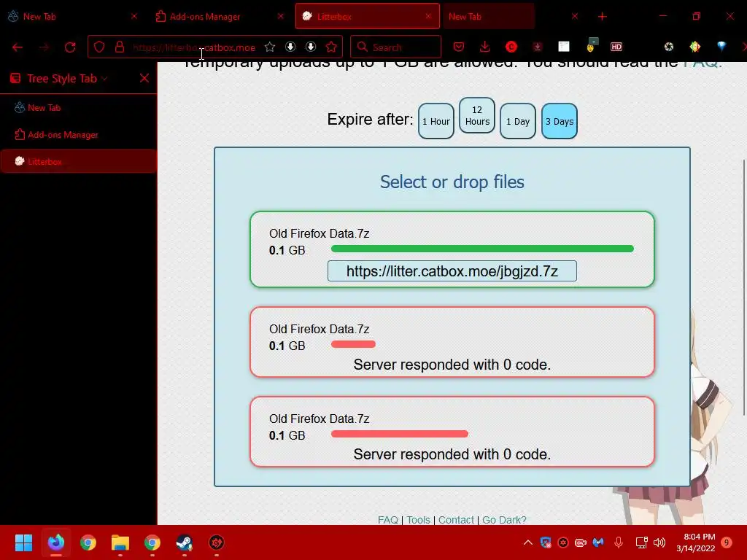Click the Go Dark? footer link
This screenshot has width=747, height=560.
(x=504, y=519)
